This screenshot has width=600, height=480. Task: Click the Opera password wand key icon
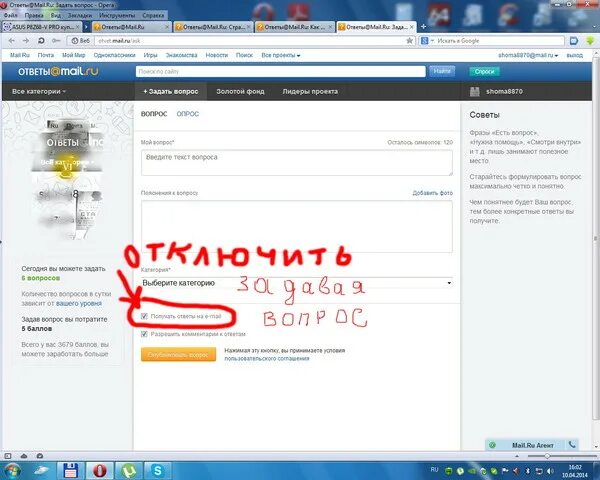click(56, 41)
